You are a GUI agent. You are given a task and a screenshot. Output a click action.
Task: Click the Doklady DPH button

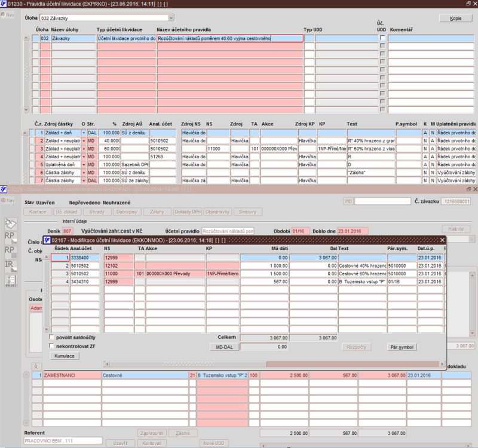click(188, 212)
